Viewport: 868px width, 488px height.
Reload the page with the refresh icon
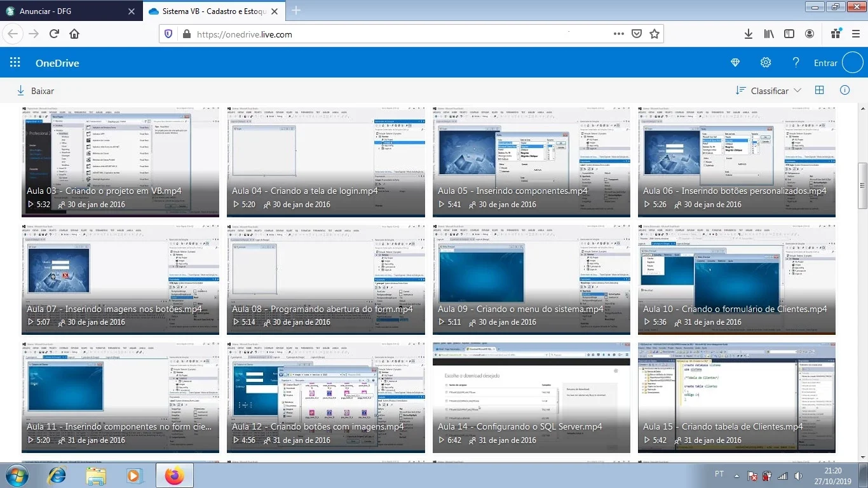pos(54,34)
